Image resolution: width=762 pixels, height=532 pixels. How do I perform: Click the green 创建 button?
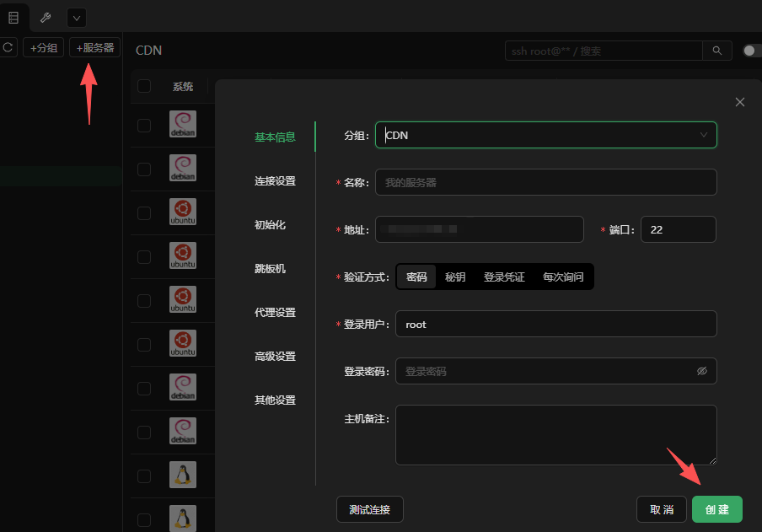pyautogui.click(x=716, y=509)
